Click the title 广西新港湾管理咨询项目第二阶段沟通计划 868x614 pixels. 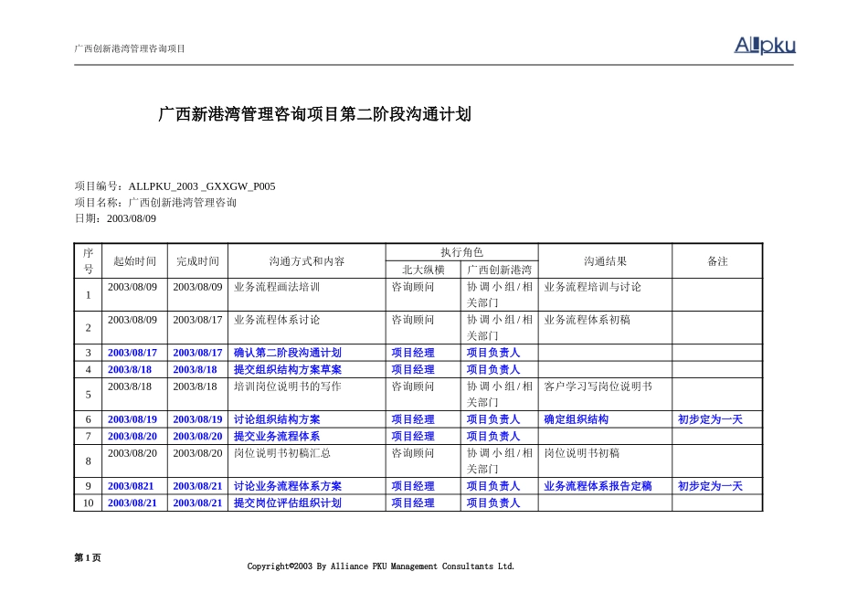(x=314, y=114)
